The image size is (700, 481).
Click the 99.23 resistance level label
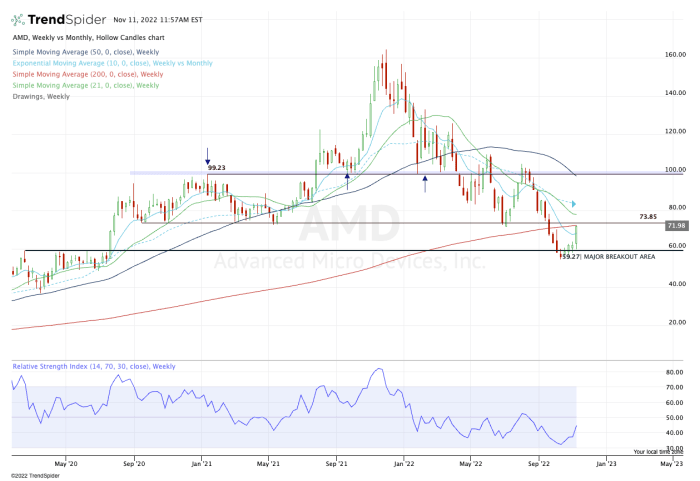click(x=218, y=168)
